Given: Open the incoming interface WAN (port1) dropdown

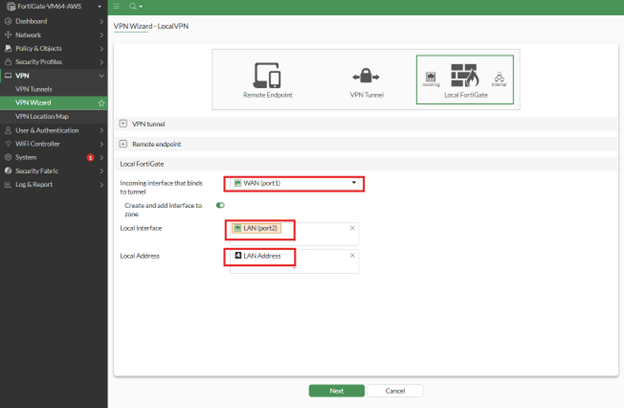Looking at the screenshot, I should 294,183.
